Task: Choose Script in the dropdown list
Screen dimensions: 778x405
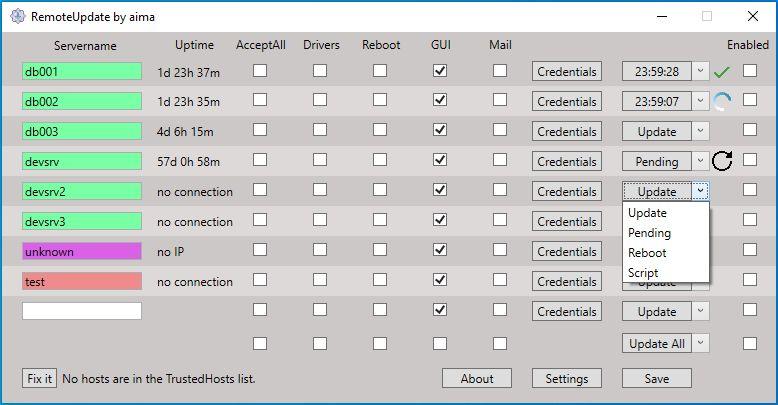Action: [x=646, y=273]
